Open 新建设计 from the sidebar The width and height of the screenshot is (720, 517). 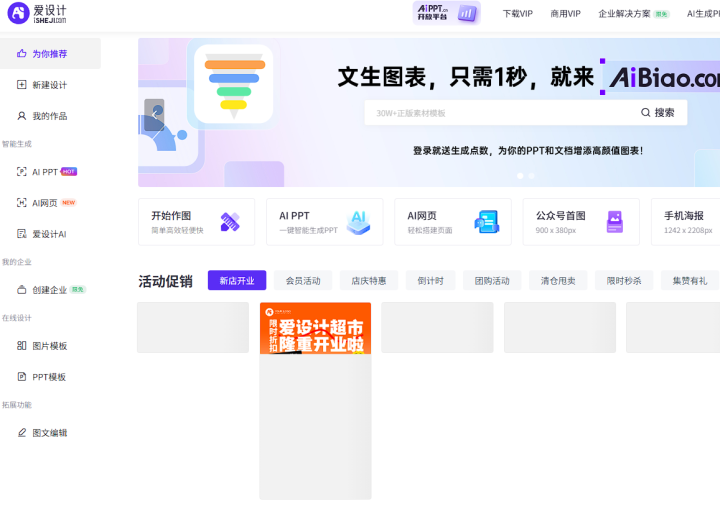coord(50,84)
